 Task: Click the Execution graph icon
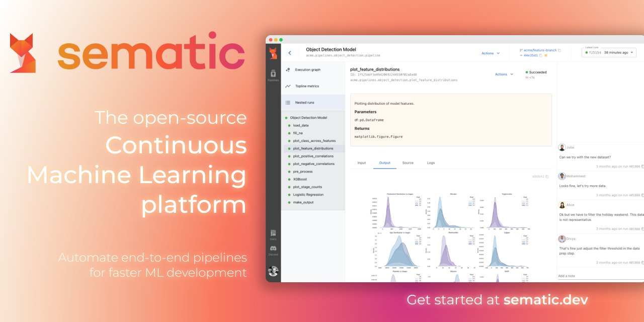pos(288,70)
